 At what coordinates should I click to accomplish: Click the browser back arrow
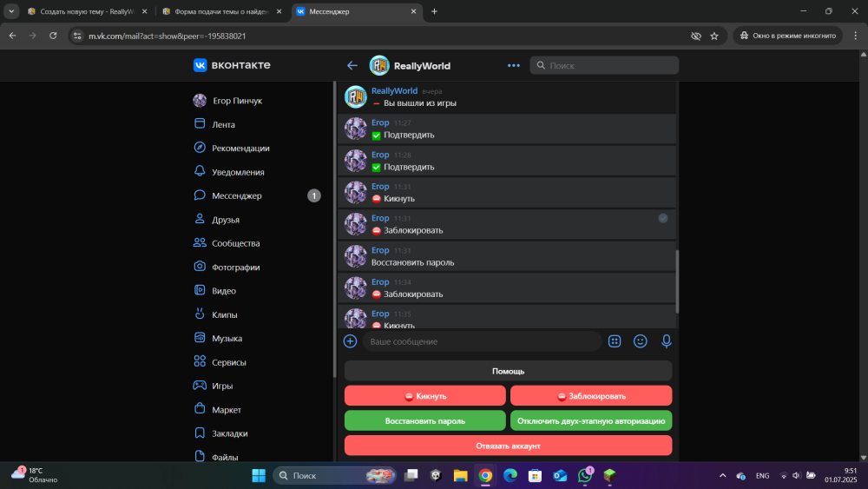(12, 36)
